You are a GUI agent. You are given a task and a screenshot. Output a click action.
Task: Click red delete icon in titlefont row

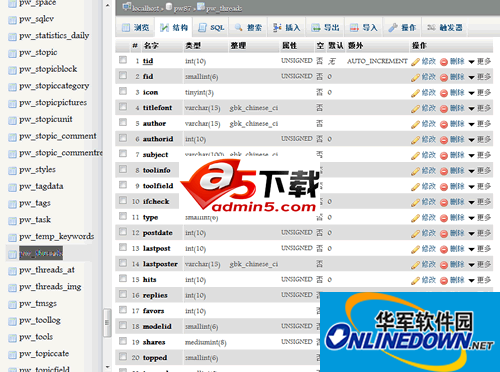pyautogui.click(x=444, y=109)
